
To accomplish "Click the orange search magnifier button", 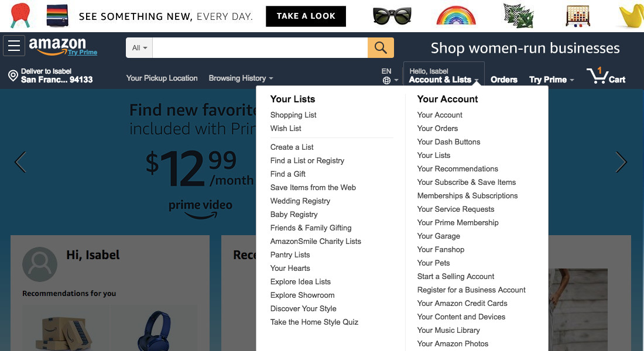I will tap(381, 48).
